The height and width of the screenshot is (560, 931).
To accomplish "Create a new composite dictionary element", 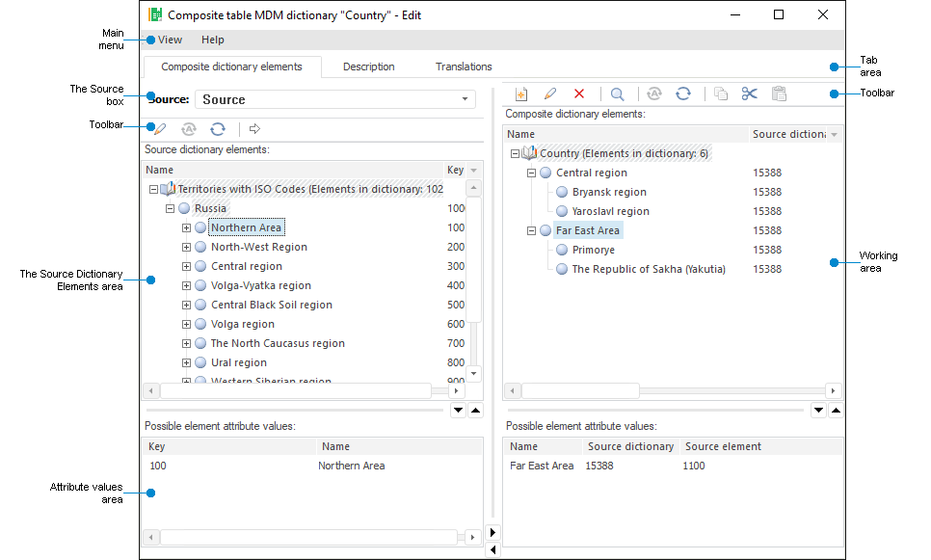I will click(521, 93).
